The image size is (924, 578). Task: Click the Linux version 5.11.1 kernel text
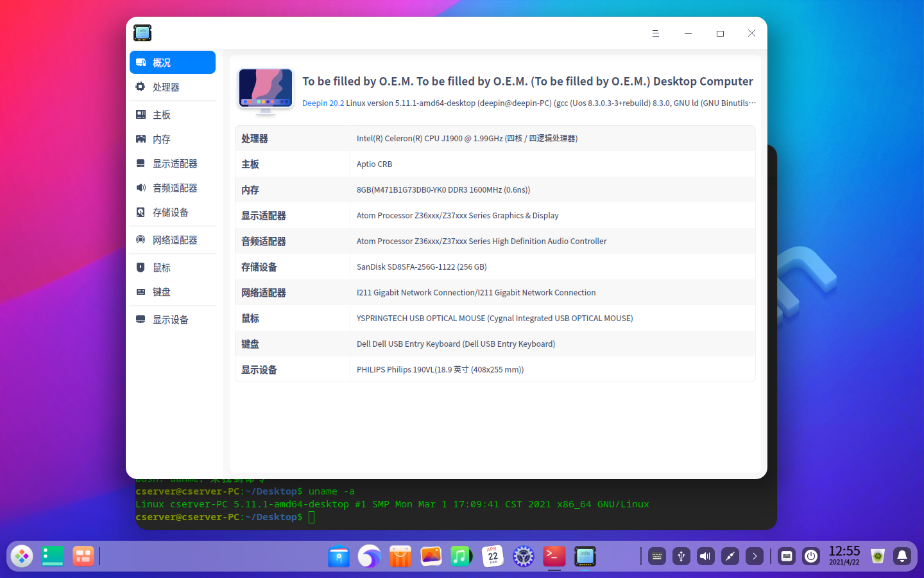pos(551,103)
